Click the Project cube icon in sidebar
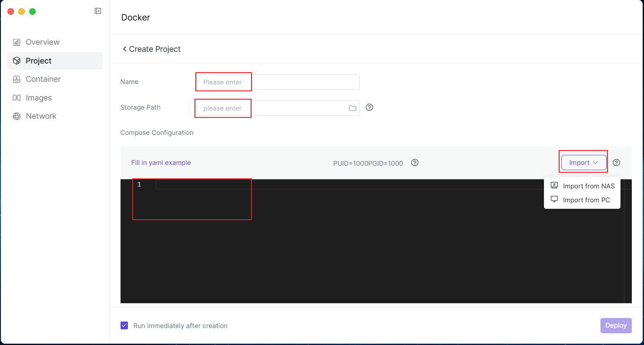Image resolution: width=644 pixels, height=345 pixels. [x=17, y=61]
